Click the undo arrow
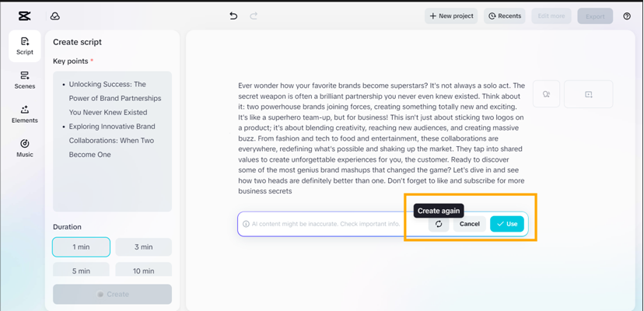Screen dimensions: 644x311 click(233, 16)
